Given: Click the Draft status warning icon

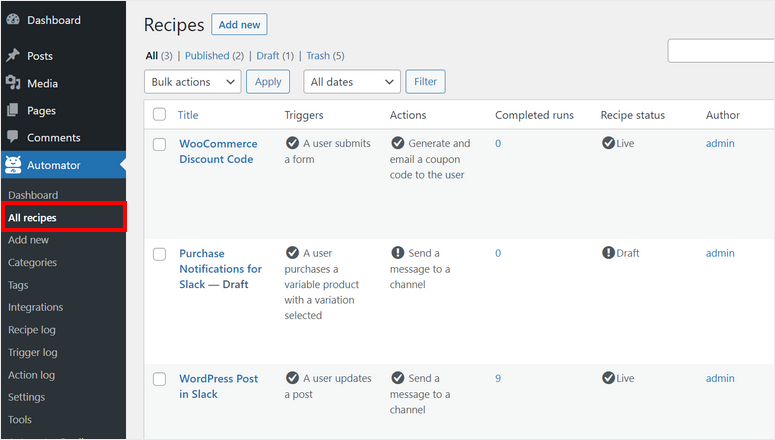Looking at the screenshot, I should click(x=608, y=253).
